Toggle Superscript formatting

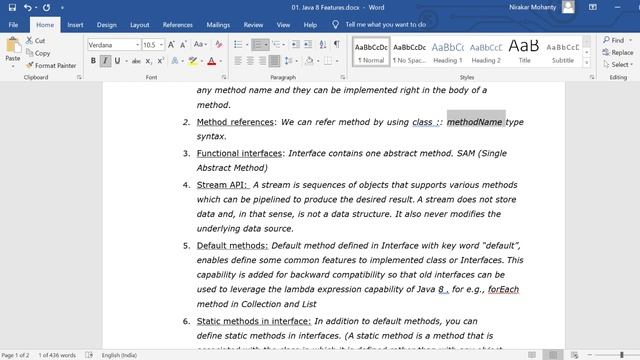pos(161,61)
